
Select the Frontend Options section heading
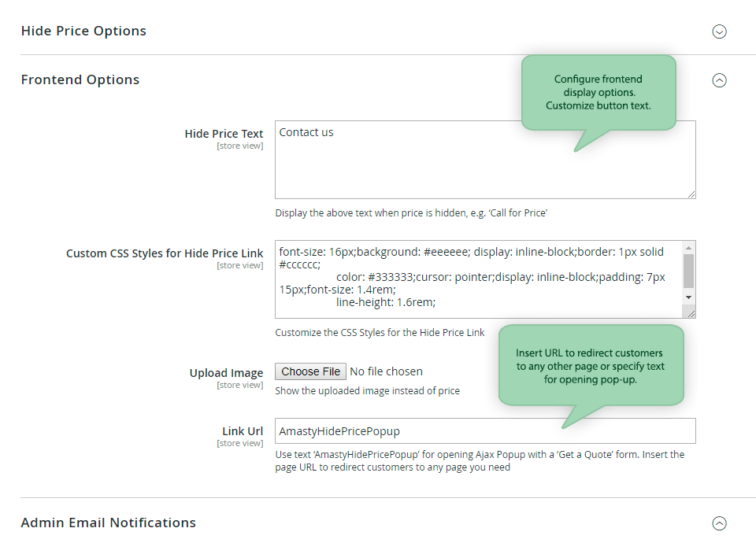[80, 79]
